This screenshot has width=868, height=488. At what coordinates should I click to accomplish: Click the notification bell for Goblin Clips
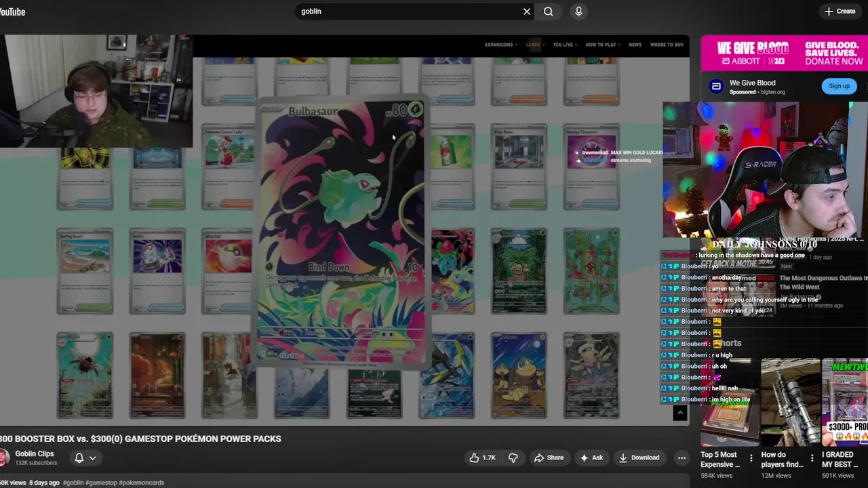click(x=79, y=458)
